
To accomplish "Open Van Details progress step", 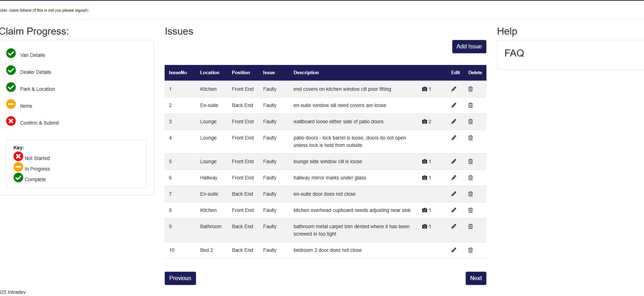I will click(x=33, y=55).
